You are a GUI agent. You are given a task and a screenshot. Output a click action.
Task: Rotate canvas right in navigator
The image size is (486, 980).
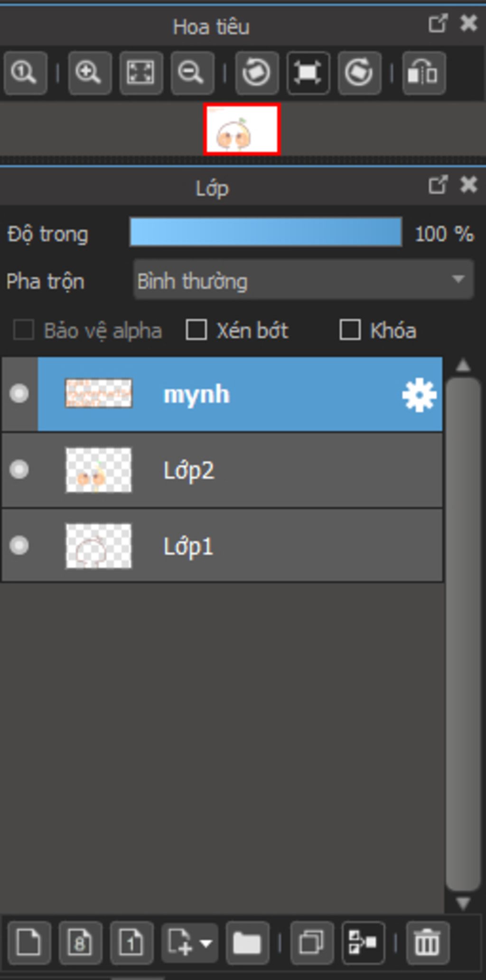[359, 73]
